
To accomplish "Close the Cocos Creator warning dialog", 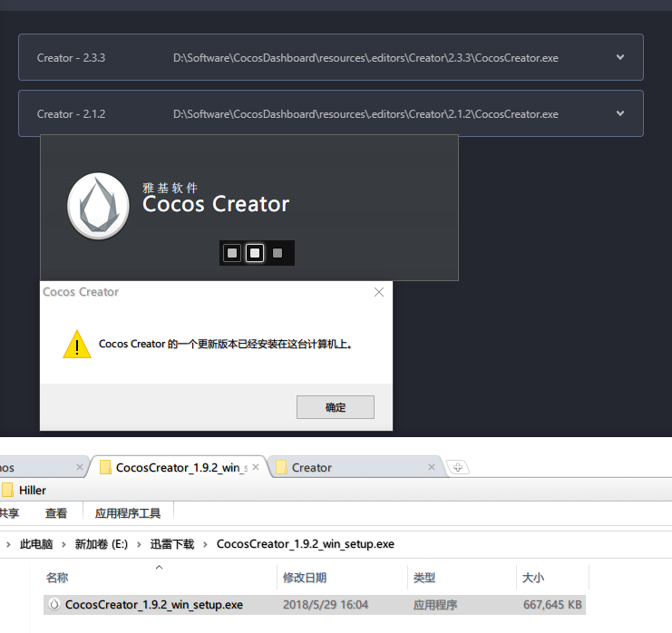I will 379,292.
